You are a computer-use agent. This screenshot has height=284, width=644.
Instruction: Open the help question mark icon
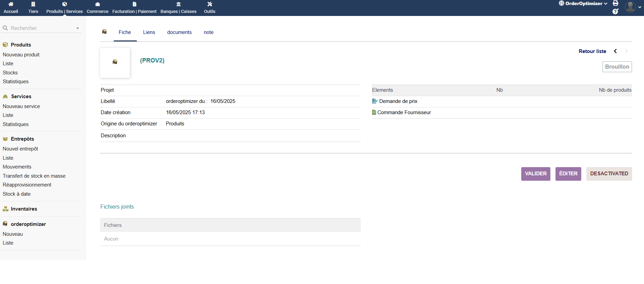(x=616, y=12)
